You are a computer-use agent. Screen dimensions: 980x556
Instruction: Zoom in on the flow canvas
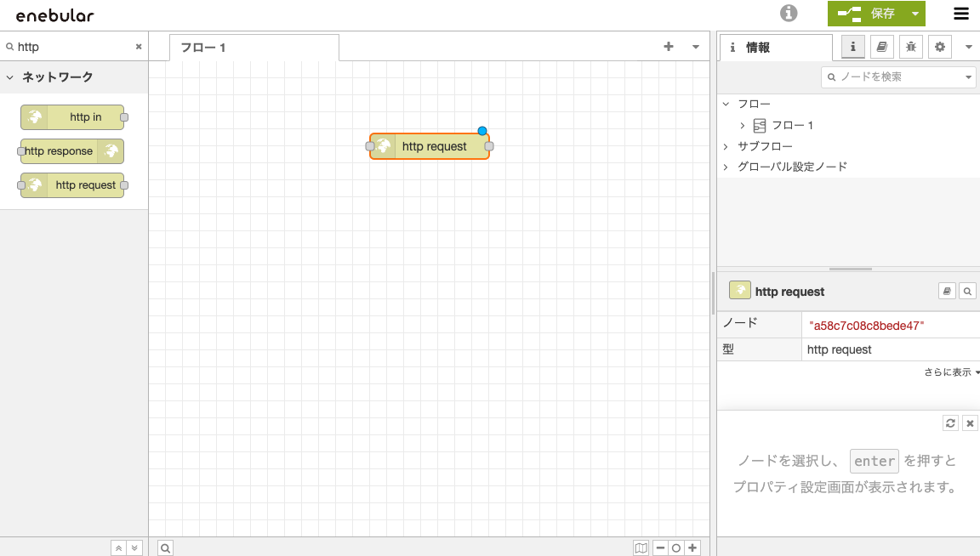[x=693, y=548]
